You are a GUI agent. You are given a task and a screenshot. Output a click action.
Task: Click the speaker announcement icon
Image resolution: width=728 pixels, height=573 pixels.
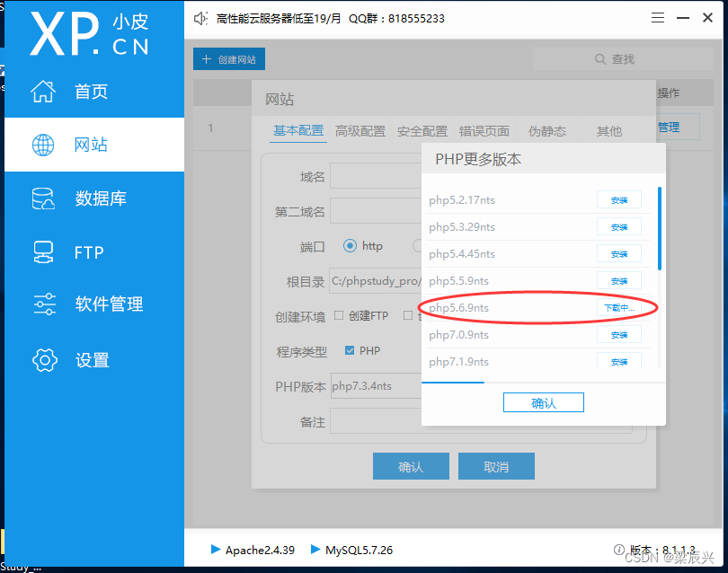200,19
